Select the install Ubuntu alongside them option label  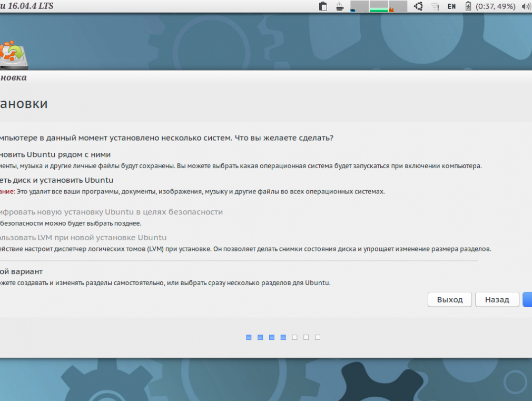click(55, 154)
